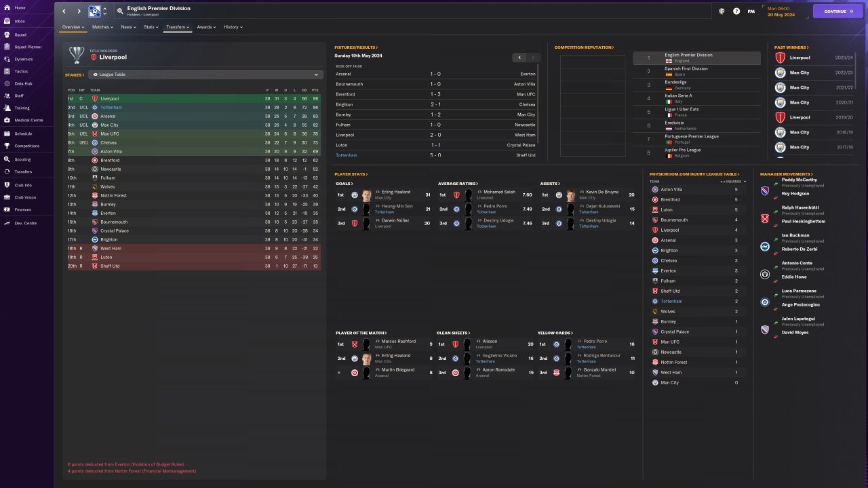The image size is (868, 488).
Task: Open Club Vision in the sidebar
Action: click(24, 197)
